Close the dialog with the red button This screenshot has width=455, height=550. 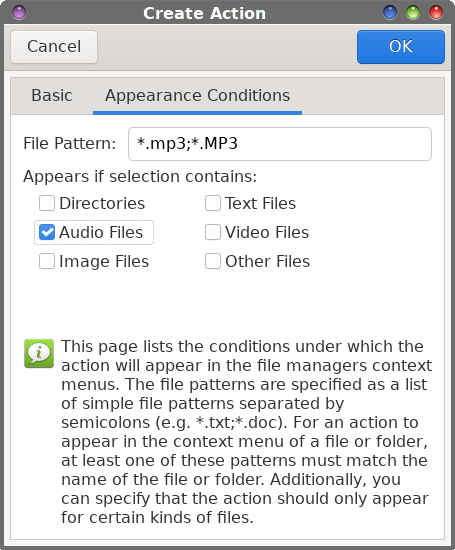coord(436,13)
